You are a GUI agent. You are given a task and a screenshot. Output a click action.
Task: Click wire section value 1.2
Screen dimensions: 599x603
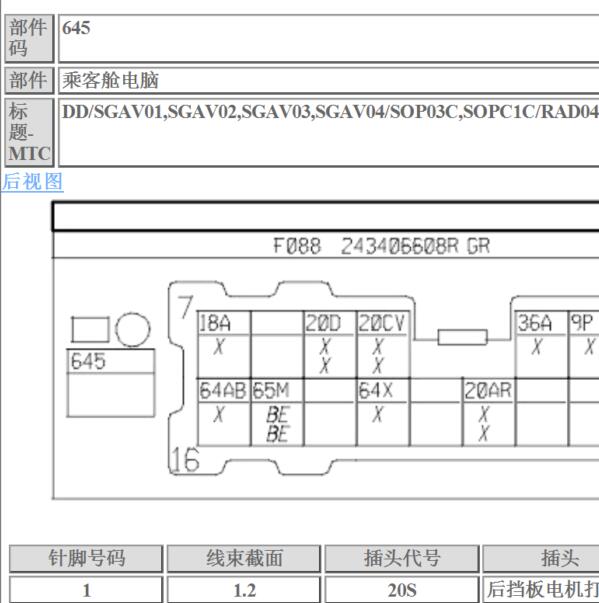tap(244, 590)
